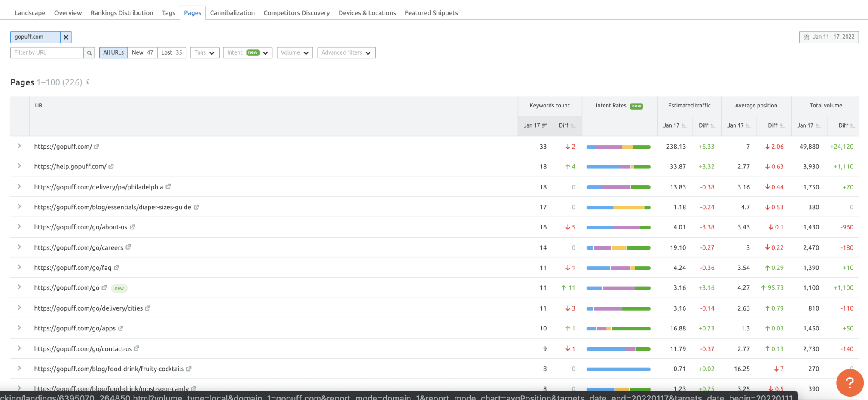This screenshot has height=400, width=868.
Task: Remove the gopuff.com domain with the X
Action: click(66, 37)
